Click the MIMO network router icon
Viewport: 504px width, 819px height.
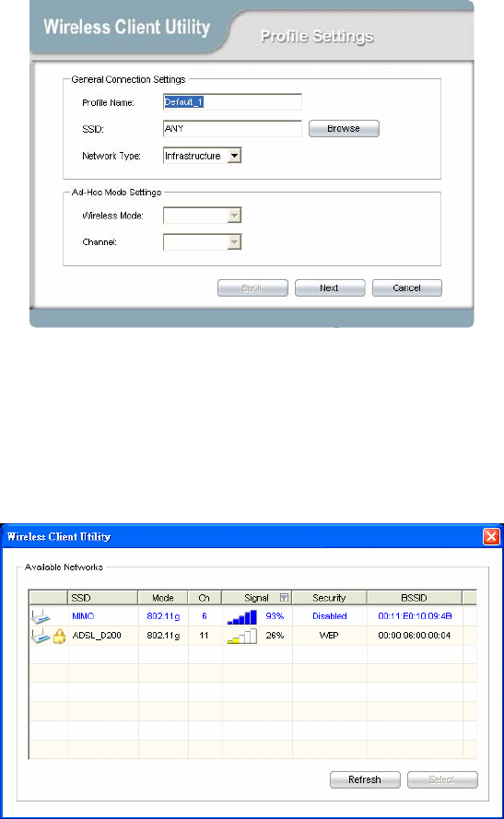tap(41, 616)
